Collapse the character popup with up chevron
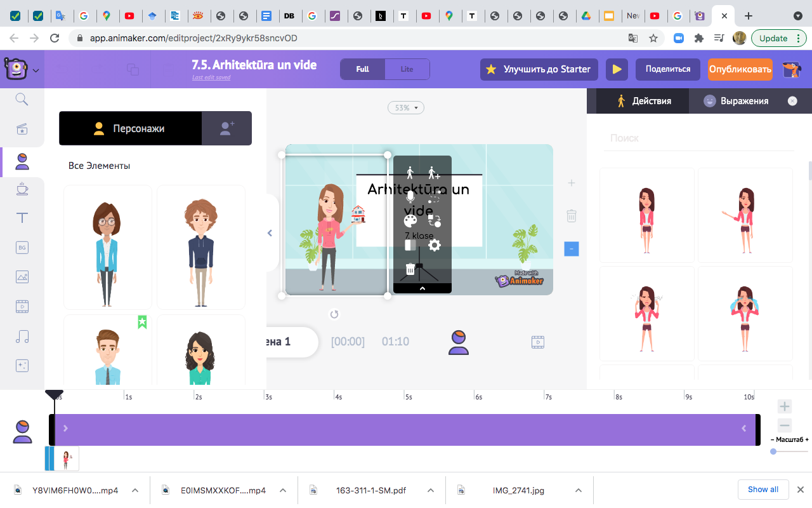The height and width of the screenshot is (508, 812). (422, 288)
